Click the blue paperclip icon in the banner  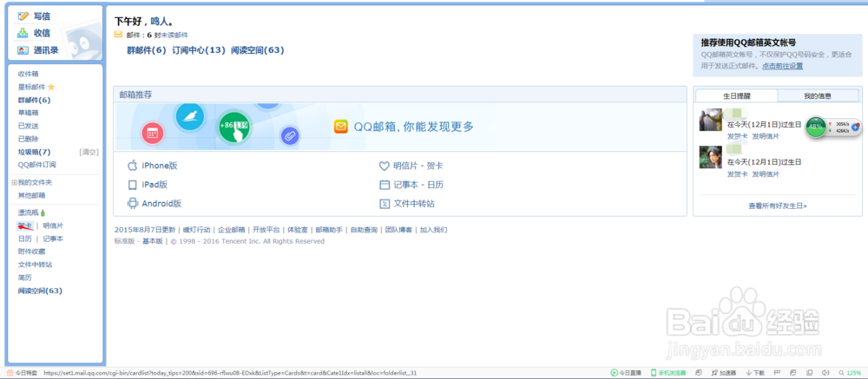click(290, 135)
